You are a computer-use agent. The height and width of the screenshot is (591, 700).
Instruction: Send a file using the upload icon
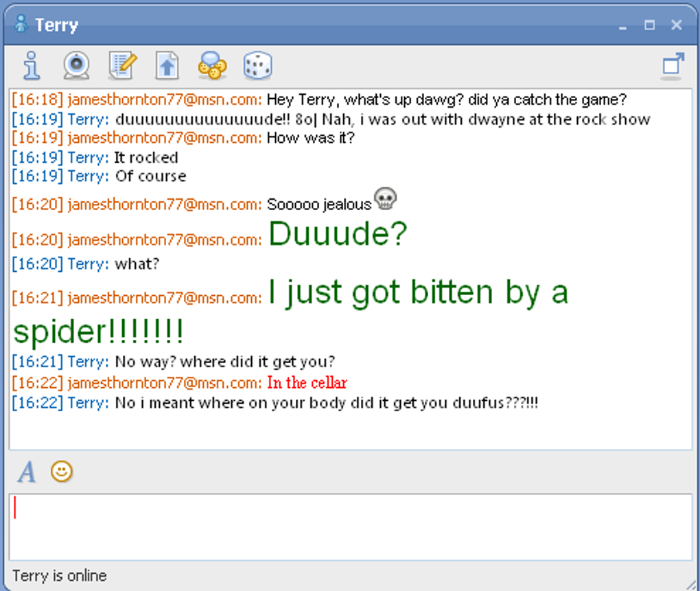click(167, 66)
